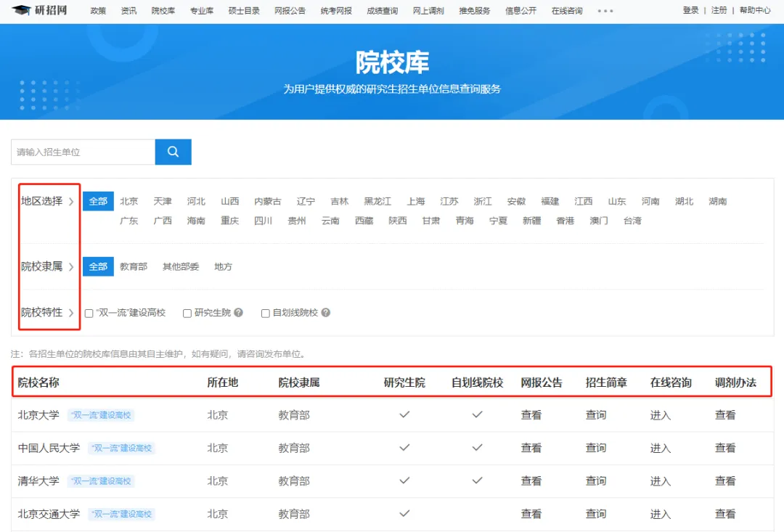Select 全部 in the 院校隶属 filter
This screenshot has height=532, width=784.
[98, 266]
